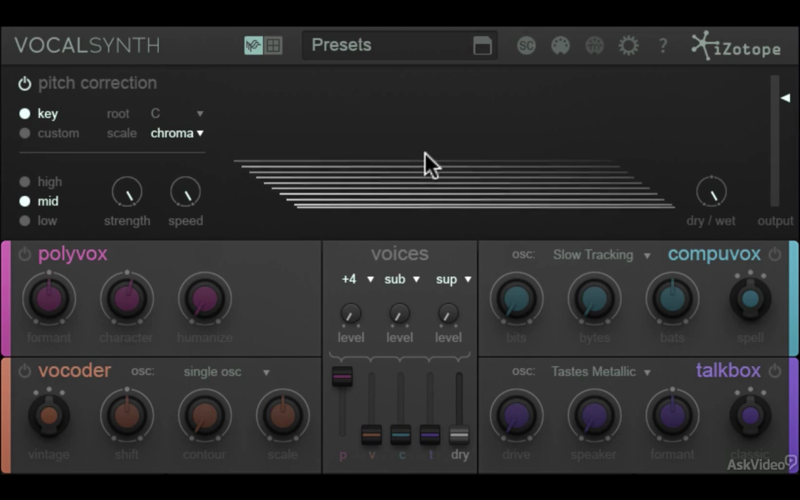Click the polyvox p mix fader
Screen dimensions: 800x500
coord(342,377)
